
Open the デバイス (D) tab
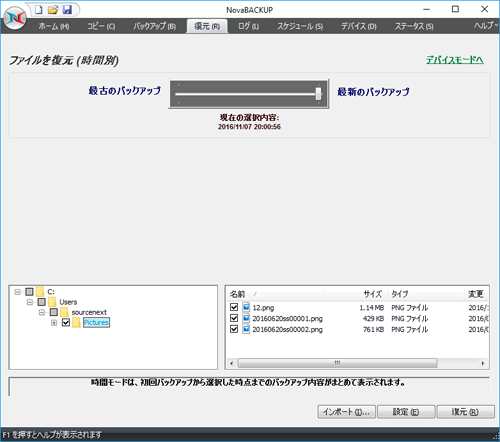point(359,26)
